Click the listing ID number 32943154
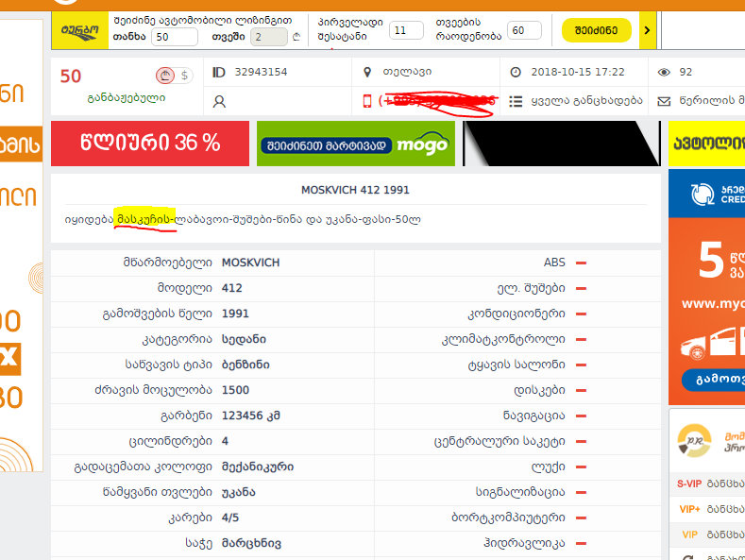 tap(261, 72)
